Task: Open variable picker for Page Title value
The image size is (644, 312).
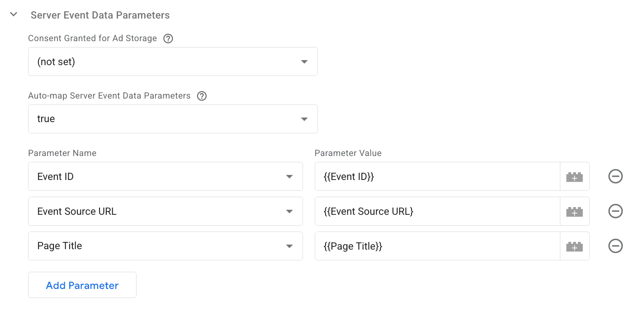Action: [574, 246]
